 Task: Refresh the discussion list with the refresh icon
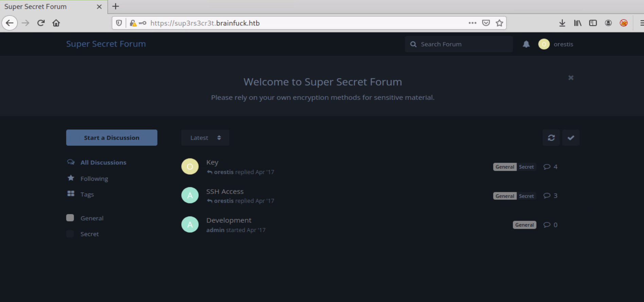551,138
